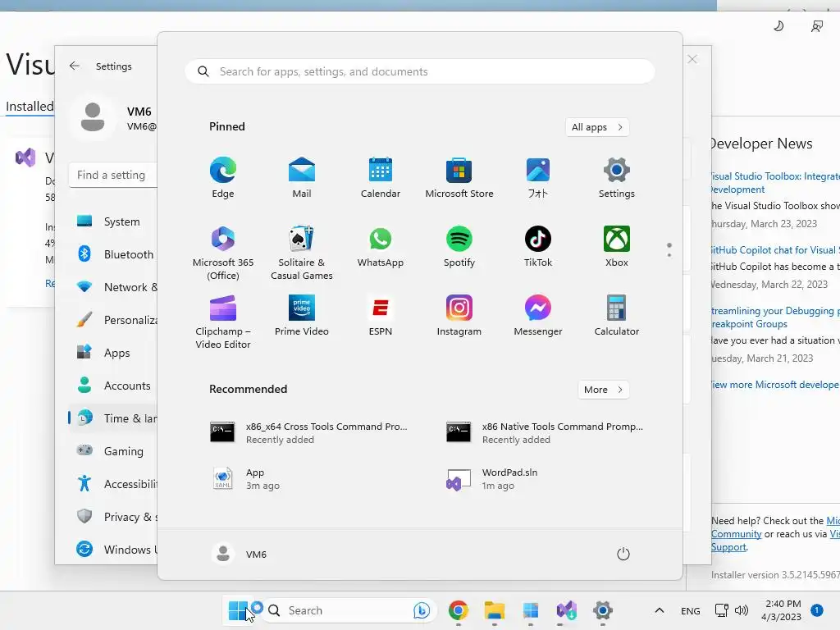Open Settings gear in the taskbar
This screenshot has height=630, width=840.
(603, 610)
